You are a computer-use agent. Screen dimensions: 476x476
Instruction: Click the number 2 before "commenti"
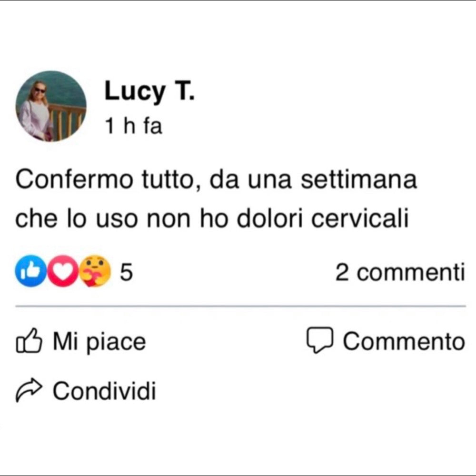342,273
